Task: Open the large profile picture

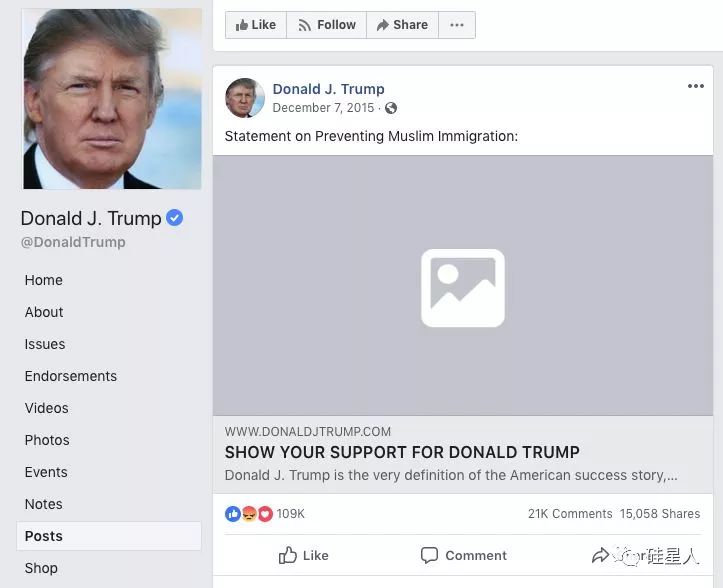Action: 112,99
